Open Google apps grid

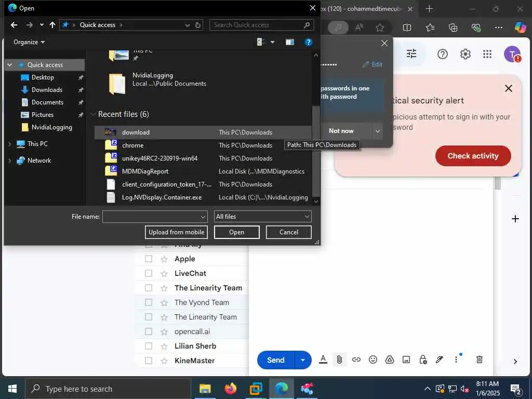pyautogui.click(x=487, y=54)
